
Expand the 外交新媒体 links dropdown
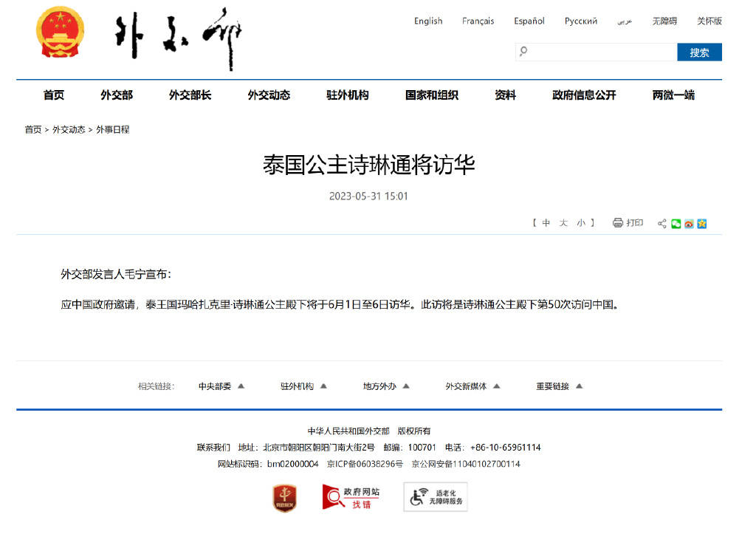point(472,386)
